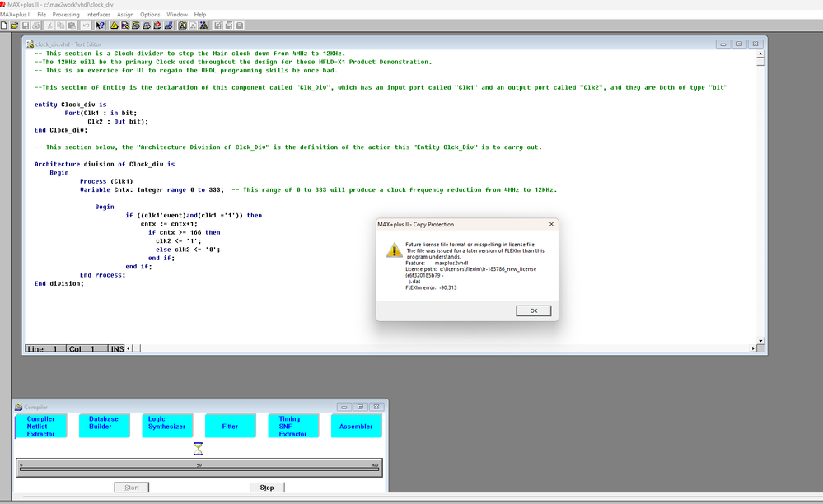The width and height of the screenshot is (823, 504).
Task: Click the INS indicator in status bar
Action: tap(116, 348)
